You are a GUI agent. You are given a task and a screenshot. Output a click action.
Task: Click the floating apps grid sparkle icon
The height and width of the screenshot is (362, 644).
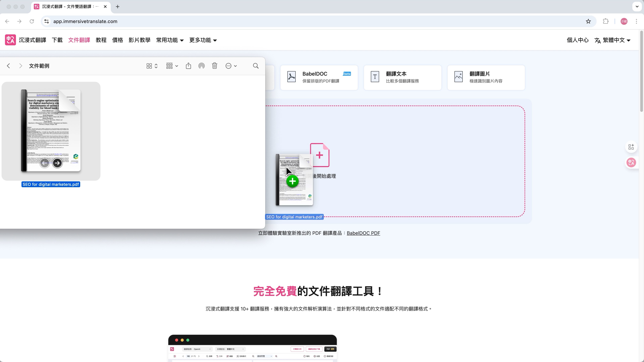click(631, 147)
